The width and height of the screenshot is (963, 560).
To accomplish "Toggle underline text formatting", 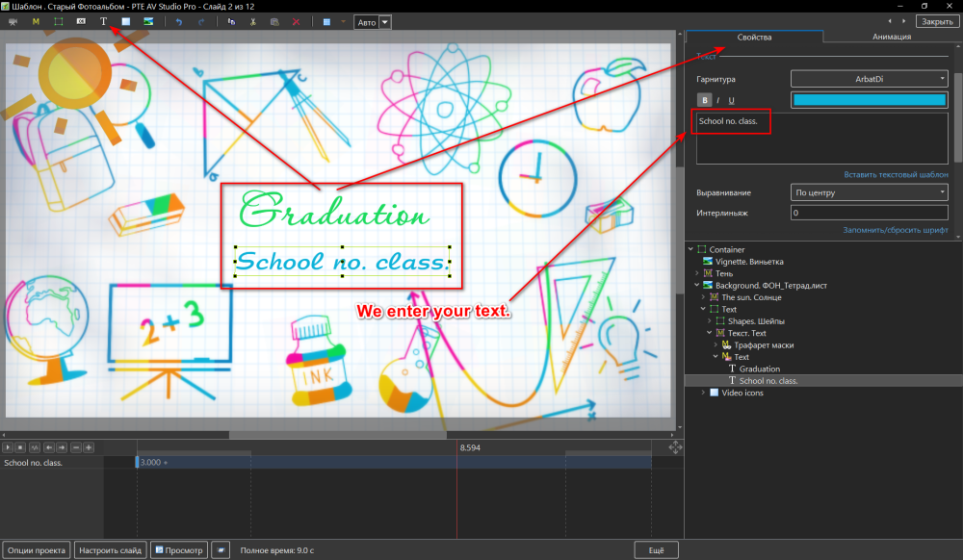I will point(731,100).
